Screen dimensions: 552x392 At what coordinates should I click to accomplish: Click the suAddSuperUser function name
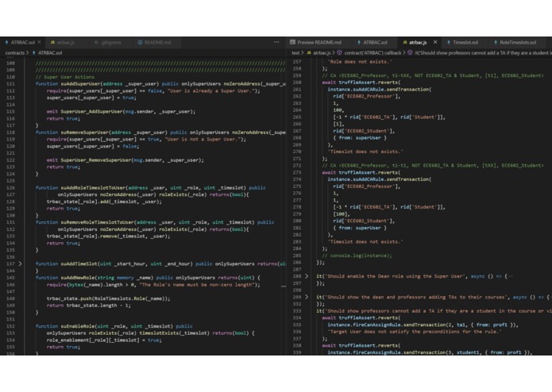pyautogui.click(x=81, y=84)
